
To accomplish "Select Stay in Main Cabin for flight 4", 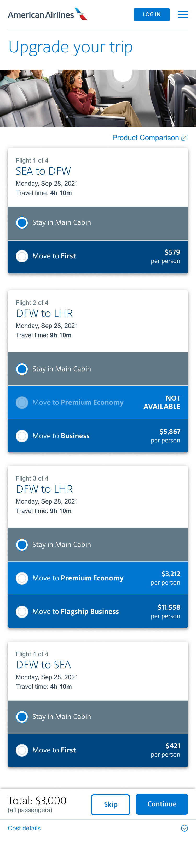I will click(x=22, y=717).
